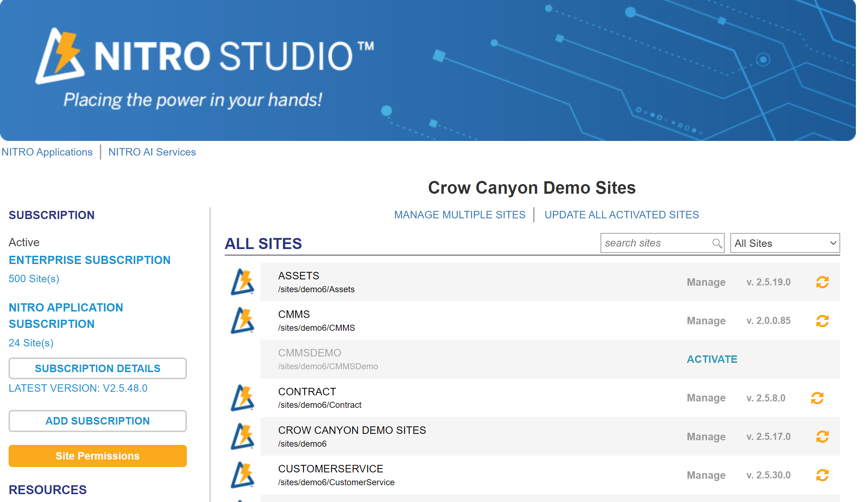Screen dimensions: 868x502
Task: Select the CMMSDEMO site name
Action: [310, 353]
